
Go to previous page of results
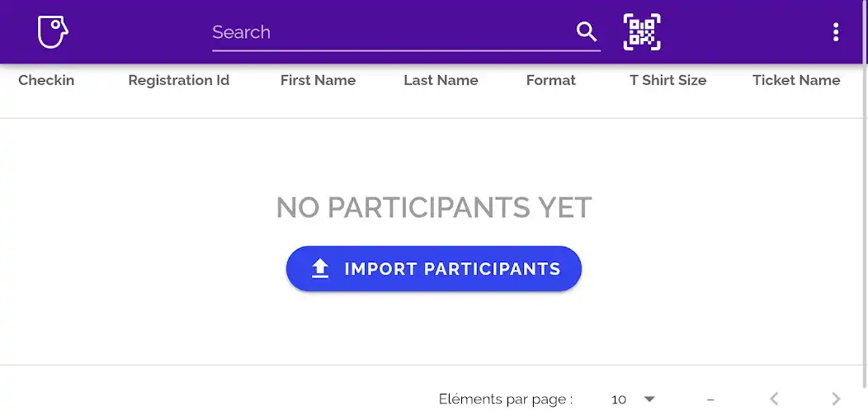[775, 399]
